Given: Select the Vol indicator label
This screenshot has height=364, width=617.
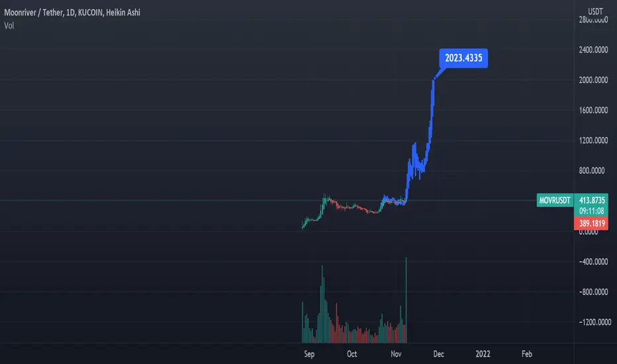Looking at the screenshot, I should click(9, 26).
